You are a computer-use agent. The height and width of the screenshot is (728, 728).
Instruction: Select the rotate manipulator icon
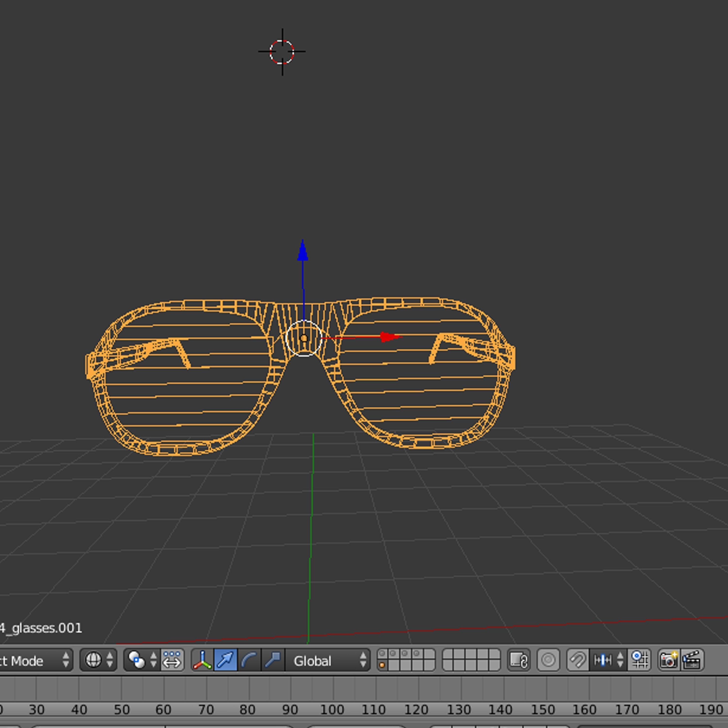click(x=249, y=660)
